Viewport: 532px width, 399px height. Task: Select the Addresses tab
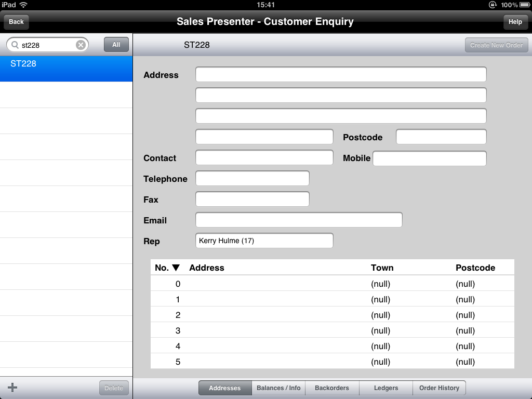[x=224, y=388]
